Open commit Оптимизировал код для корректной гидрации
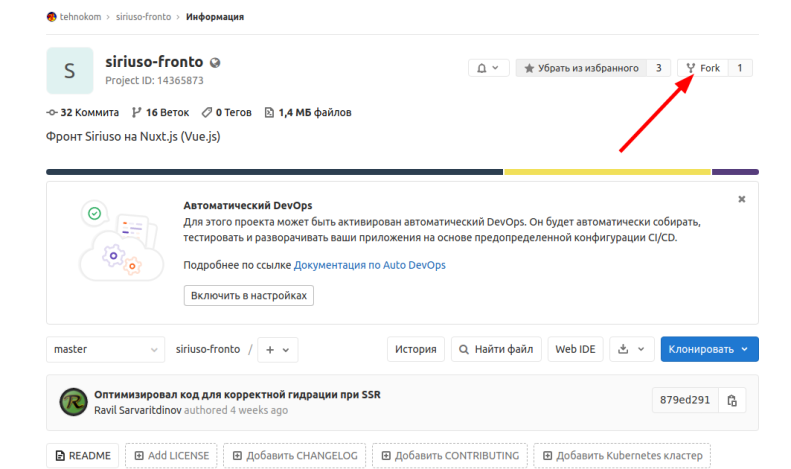Viewport: 791px width, 469px height. tap(237, 394)
